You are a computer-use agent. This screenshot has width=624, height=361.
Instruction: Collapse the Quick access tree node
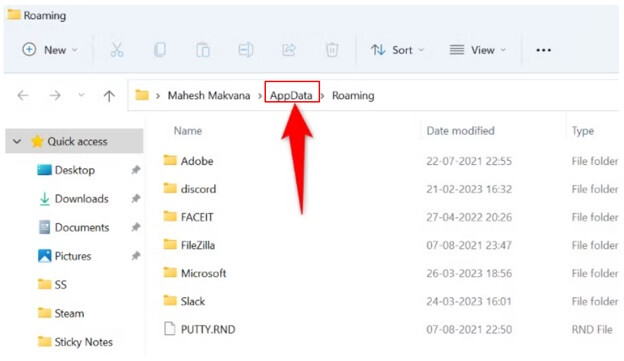point(17,141)
